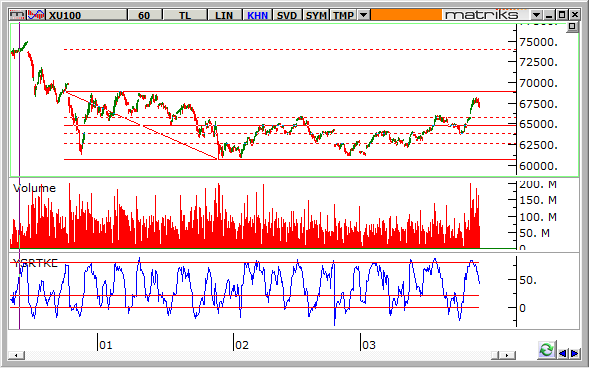
Task: Click the 62500 price axis label
Action: (x=538, y=145)
